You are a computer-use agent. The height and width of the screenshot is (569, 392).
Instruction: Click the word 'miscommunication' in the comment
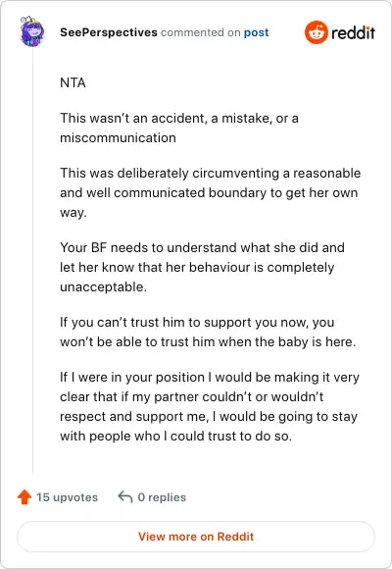(x=118, y=138)
